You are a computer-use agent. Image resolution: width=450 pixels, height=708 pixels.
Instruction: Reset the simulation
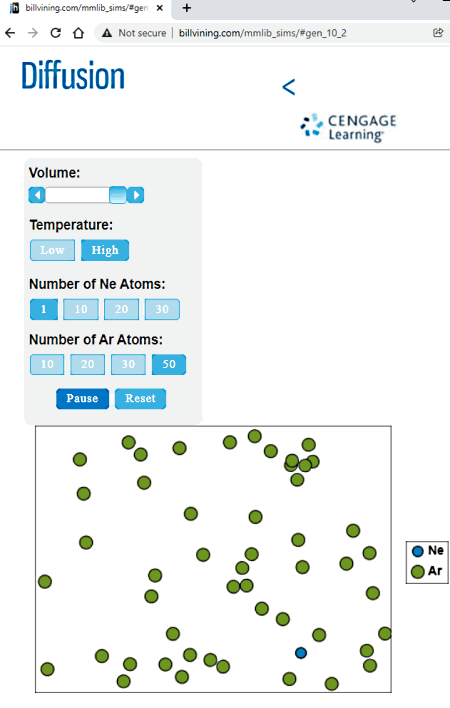click(x=140, y=398)
